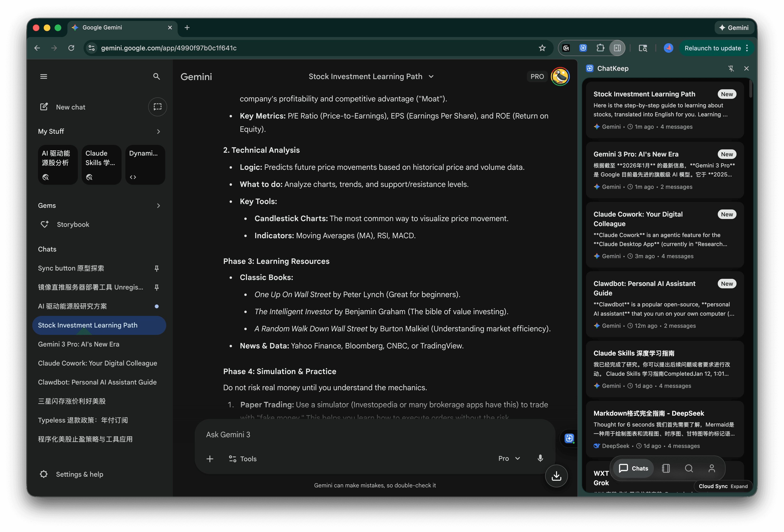Click the download icon below the input bar

tap(556, 476)
